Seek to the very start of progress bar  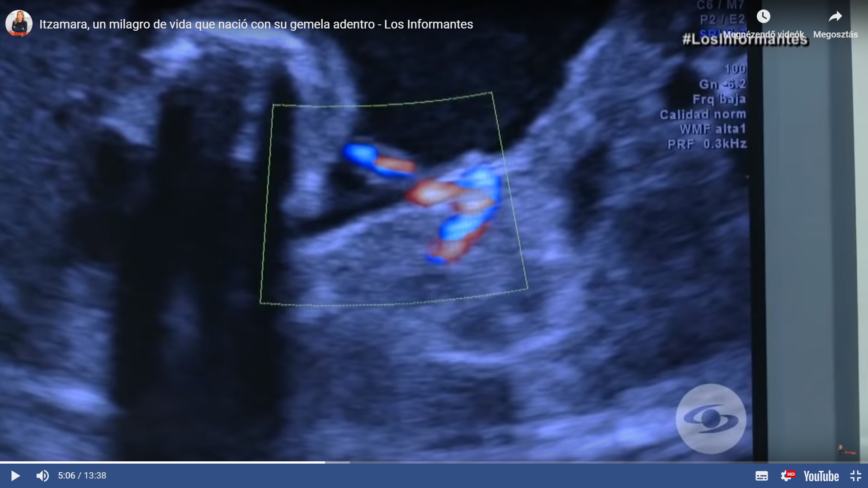pyautogui.click(x=1, y=462)
